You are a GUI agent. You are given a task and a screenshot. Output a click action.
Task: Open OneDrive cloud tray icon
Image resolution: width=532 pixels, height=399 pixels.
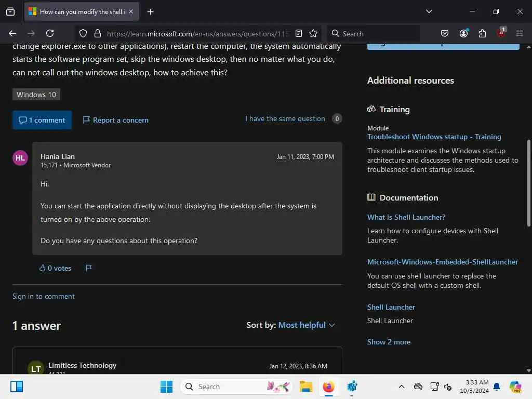click(x=418, y=387)
